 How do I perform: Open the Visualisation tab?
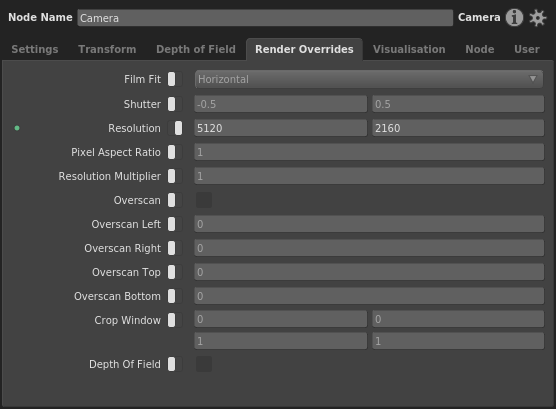click(409, 49)
